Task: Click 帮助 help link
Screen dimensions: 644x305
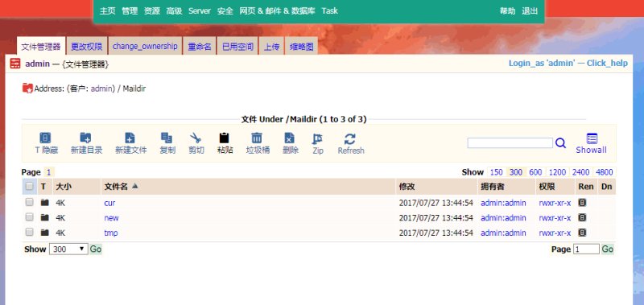Action: point(507,11)
